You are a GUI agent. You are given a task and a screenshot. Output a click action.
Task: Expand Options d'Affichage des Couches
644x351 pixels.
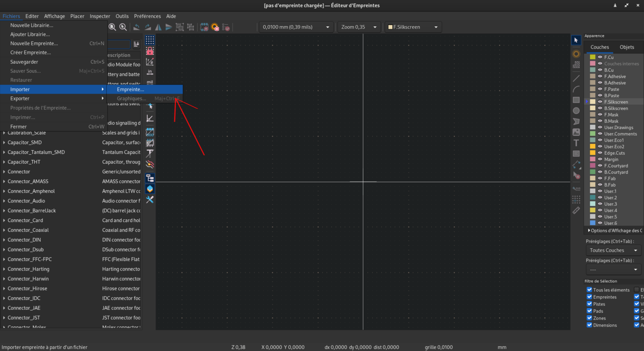click(x=589, y=231)
